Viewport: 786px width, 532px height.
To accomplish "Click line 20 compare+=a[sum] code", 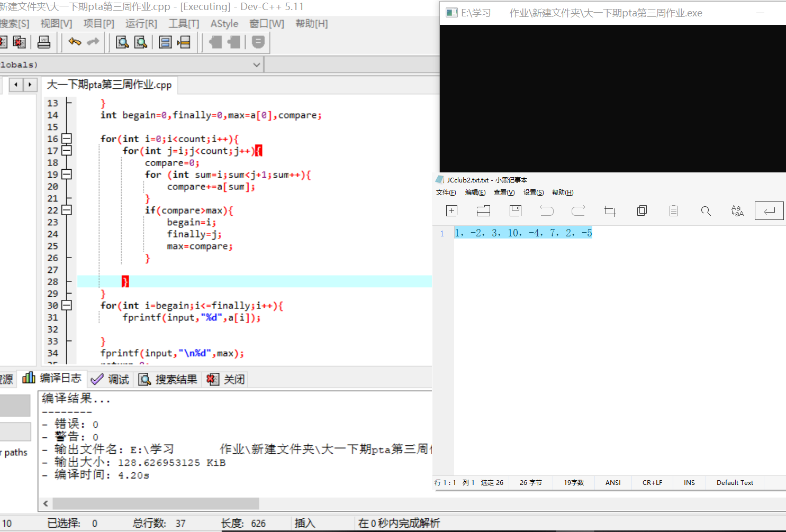I will tap(211, 187).
